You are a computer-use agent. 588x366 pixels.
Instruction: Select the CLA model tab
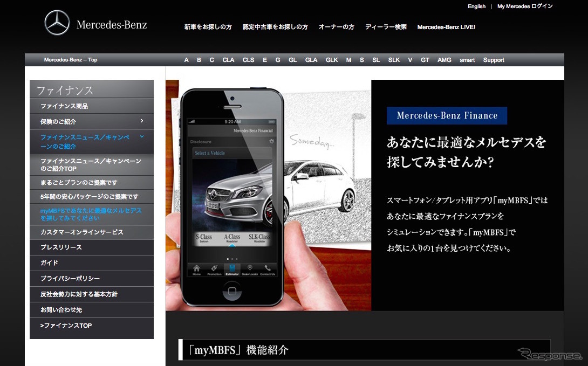[228, 60]
